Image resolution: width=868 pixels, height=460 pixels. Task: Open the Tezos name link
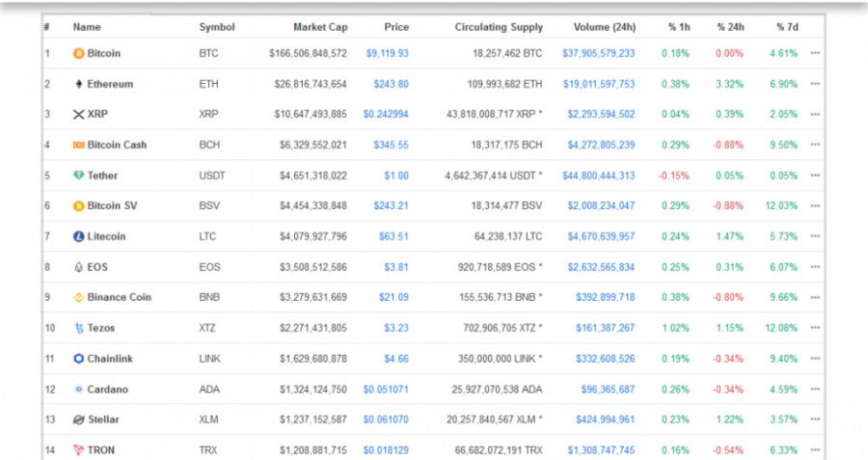click(x=100, y=328)
